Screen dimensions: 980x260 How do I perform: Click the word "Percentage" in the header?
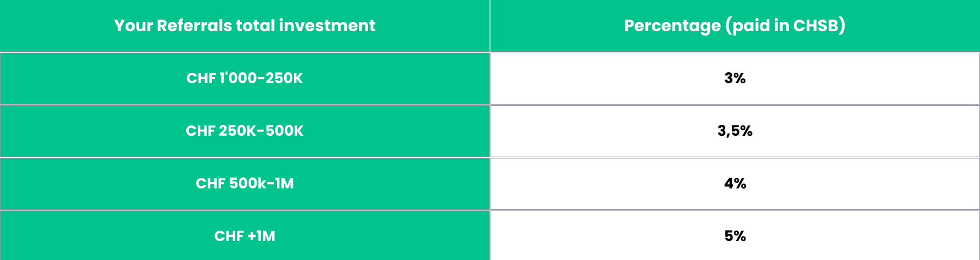tap(672, 26)
